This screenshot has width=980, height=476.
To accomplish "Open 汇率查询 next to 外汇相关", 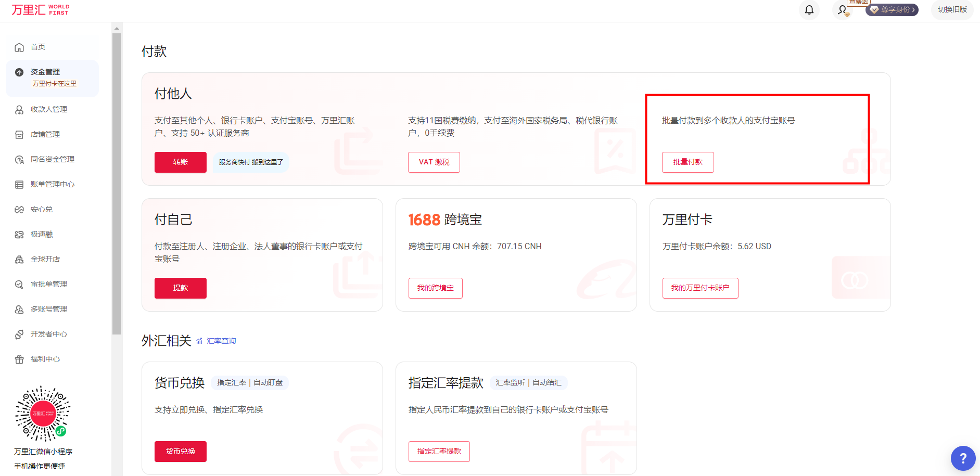I will pyautogui.click(x=221, y=341).
